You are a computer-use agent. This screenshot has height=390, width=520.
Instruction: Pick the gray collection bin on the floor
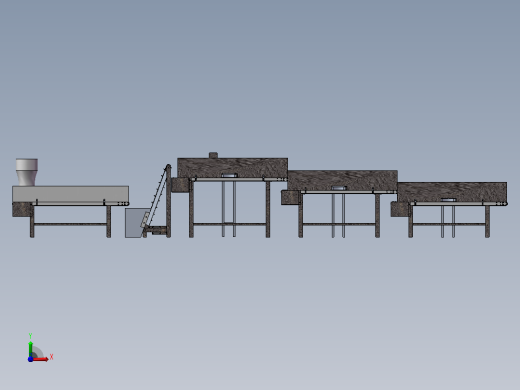pos(136,223)
